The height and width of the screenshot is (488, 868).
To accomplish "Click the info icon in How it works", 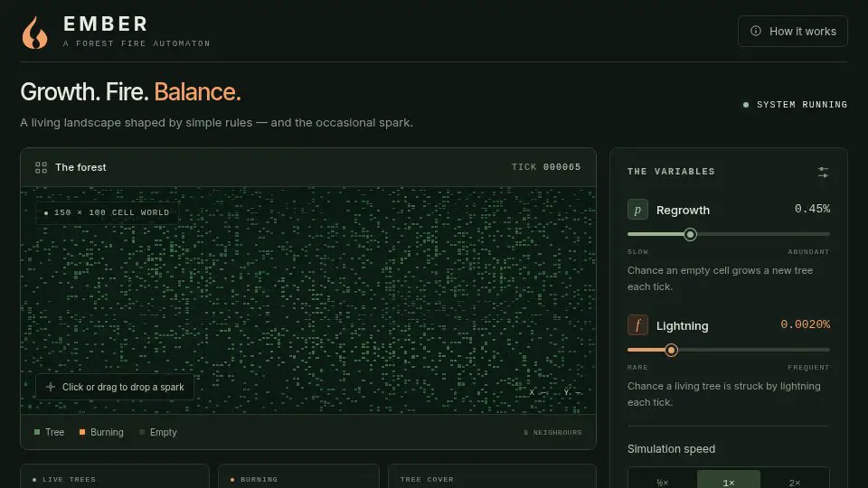I will coord(756,31).
